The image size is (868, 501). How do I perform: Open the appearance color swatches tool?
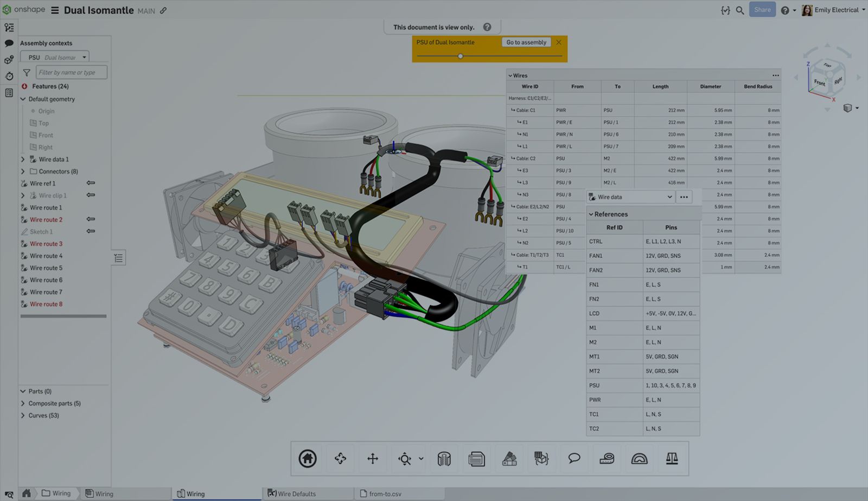pos(509,459)
